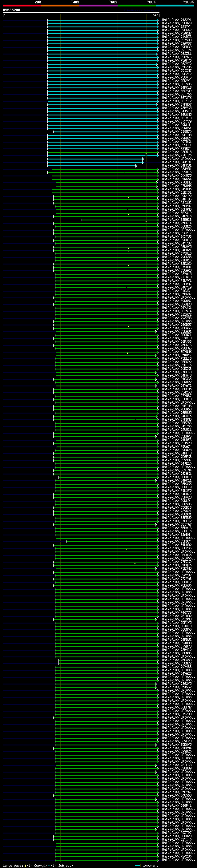Open the UniRef100_Q3HVK5 entry
This screenshot has height=868, width=197.
pos(176,108)
